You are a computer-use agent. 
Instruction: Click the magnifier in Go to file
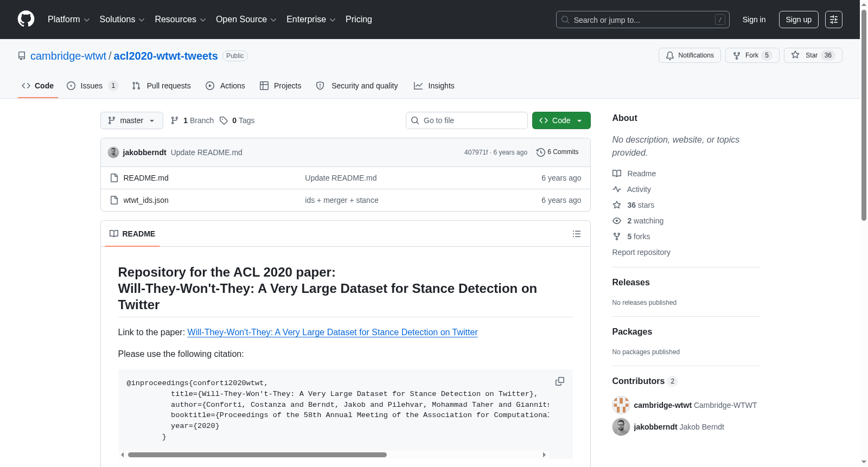[415, 120]
